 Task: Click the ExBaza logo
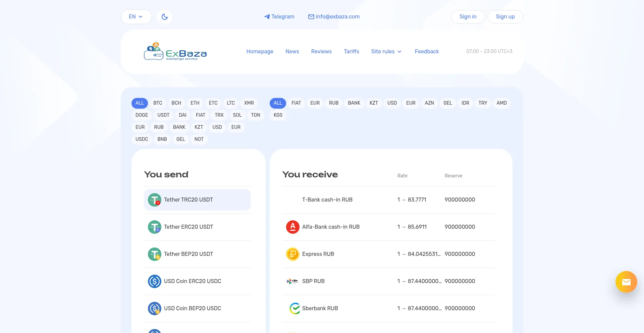pos(175,51)
